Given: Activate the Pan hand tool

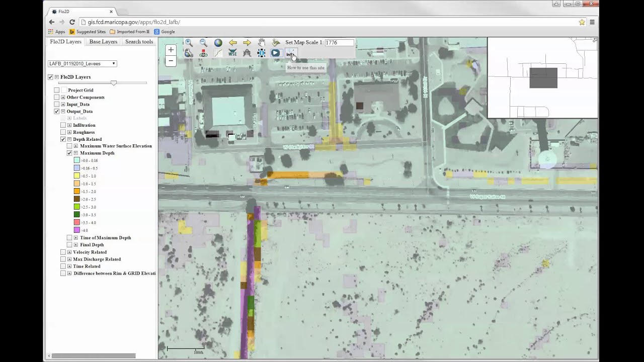Looking at the screenshot, I should (262, 43).
